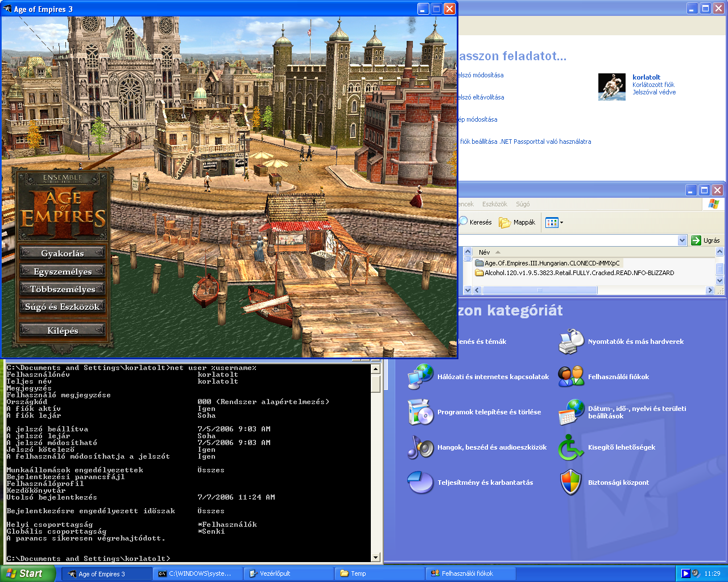The width and height of the screenshot is (728, 582).
Task: Click the korlatolt account name
Action: coord(647,77)
